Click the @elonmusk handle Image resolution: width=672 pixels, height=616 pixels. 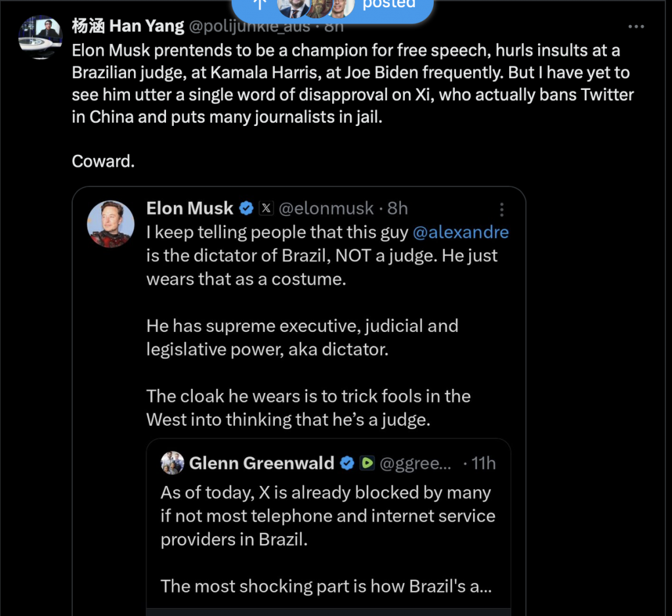coord(326,209)
